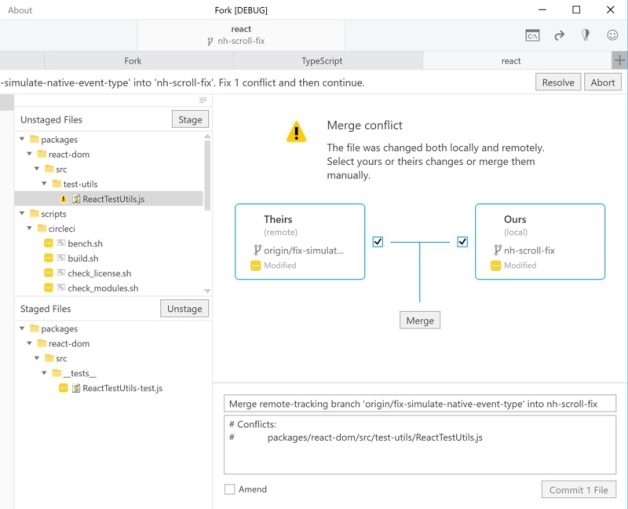Collapse the scripts folder
Screen dimensions: 628x509
coord(23,214)
